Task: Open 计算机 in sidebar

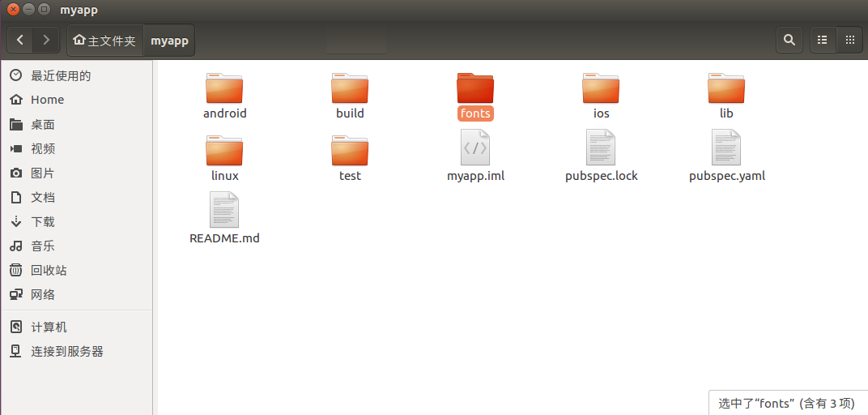Action: tap(76, 327)
